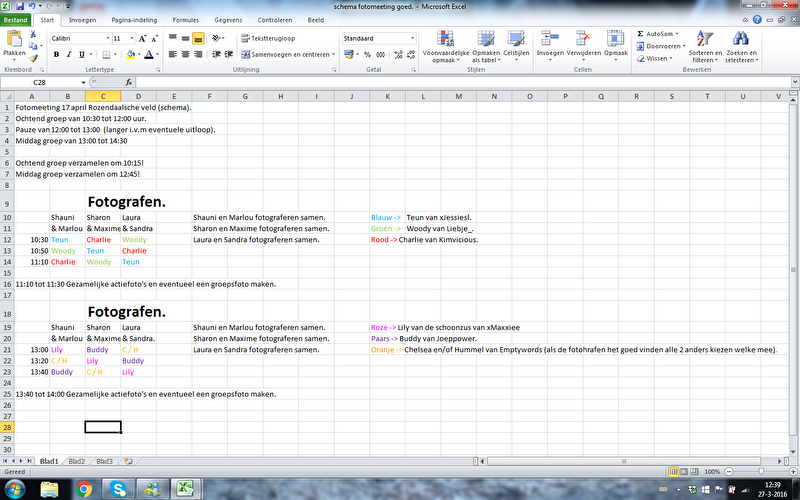Switch to the Invoegen ribbon tab

[82, 20]
